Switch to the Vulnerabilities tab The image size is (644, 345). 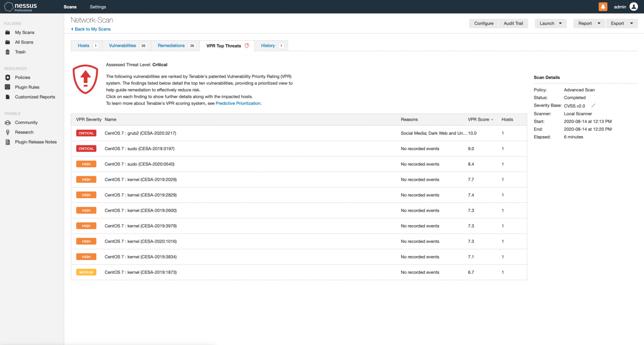(122, 45)
